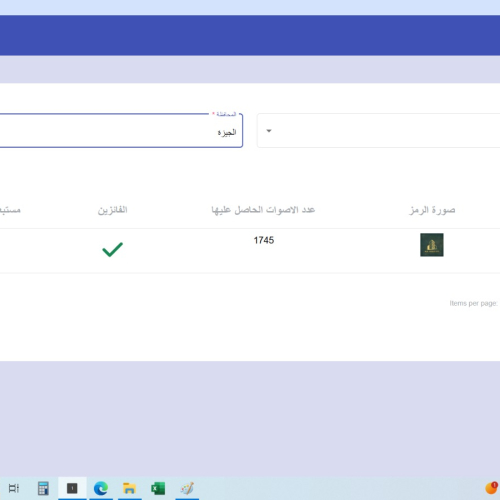Viewport: 500px width, 500px height.
Task: Open Paint from the taskbar
Action: [x=187, y=489]
